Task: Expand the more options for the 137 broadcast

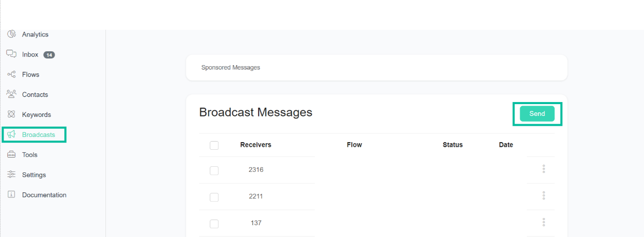Action: (x=543, y=223)
